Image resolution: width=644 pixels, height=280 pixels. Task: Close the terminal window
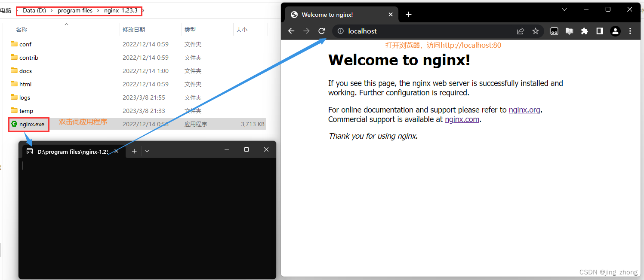[266, 149]
